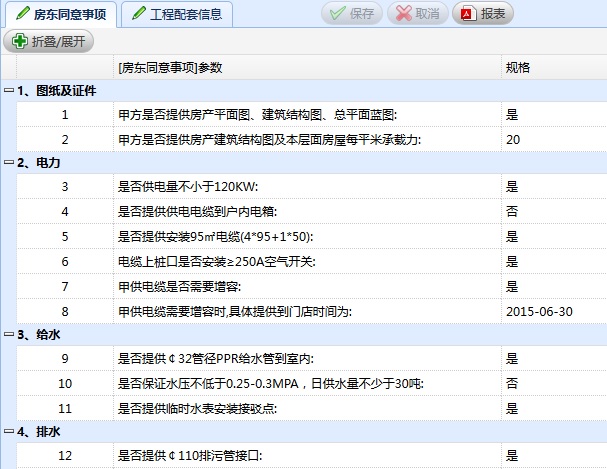Click spec value 是 in row 9

click(512, 358)
